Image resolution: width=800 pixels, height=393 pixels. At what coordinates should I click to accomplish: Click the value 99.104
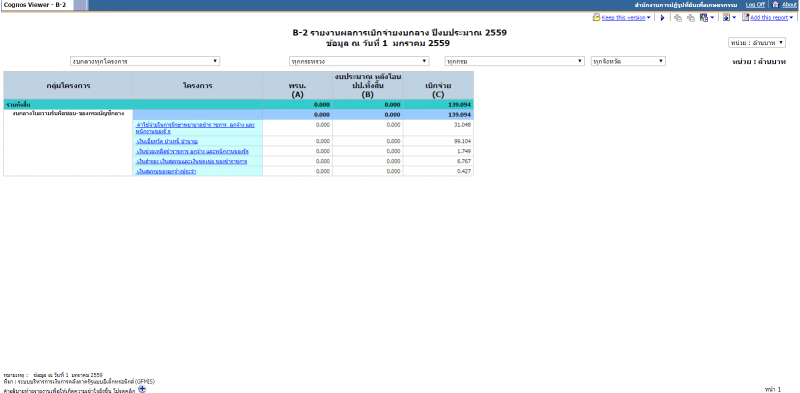(x=463, y=141)
